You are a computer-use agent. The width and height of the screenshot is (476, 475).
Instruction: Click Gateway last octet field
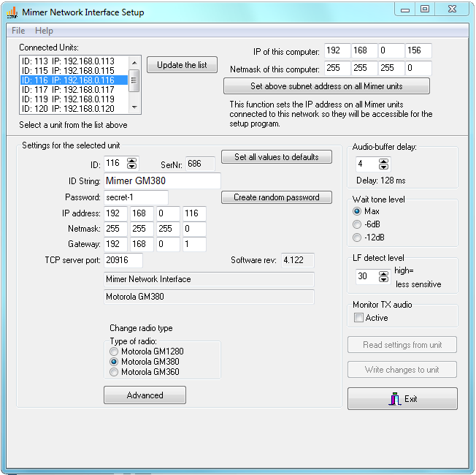coord(194,244)
